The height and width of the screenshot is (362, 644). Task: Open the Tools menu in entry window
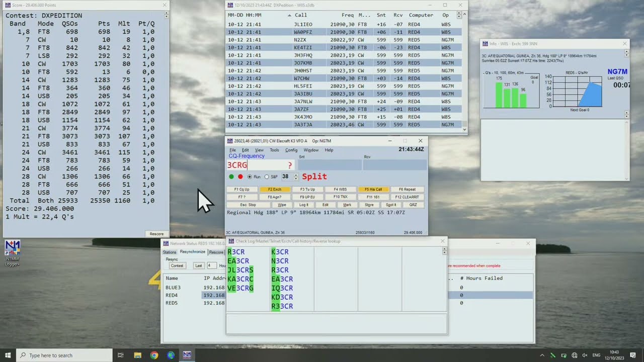coord(274,150)
